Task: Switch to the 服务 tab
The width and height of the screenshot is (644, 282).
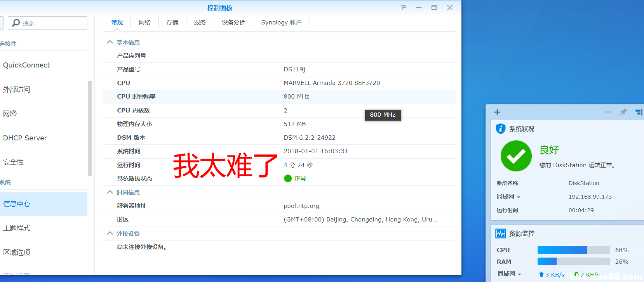Action: click(x=200, y=22)
